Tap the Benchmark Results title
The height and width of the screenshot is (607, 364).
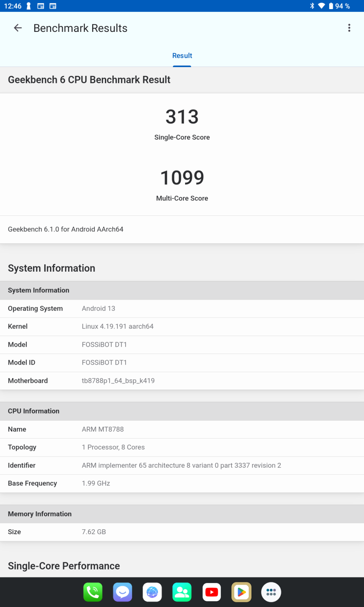[x=80, y=28]
